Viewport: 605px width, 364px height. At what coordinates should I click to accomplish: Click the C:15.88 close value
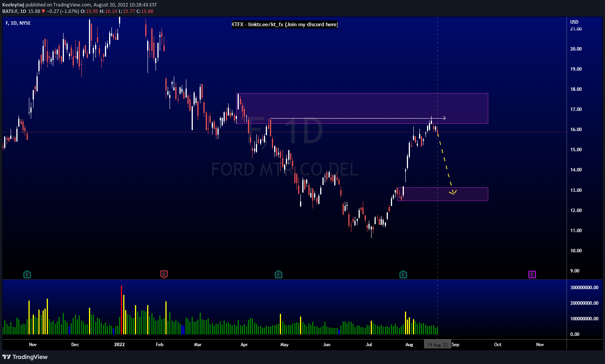click(145, 11)
